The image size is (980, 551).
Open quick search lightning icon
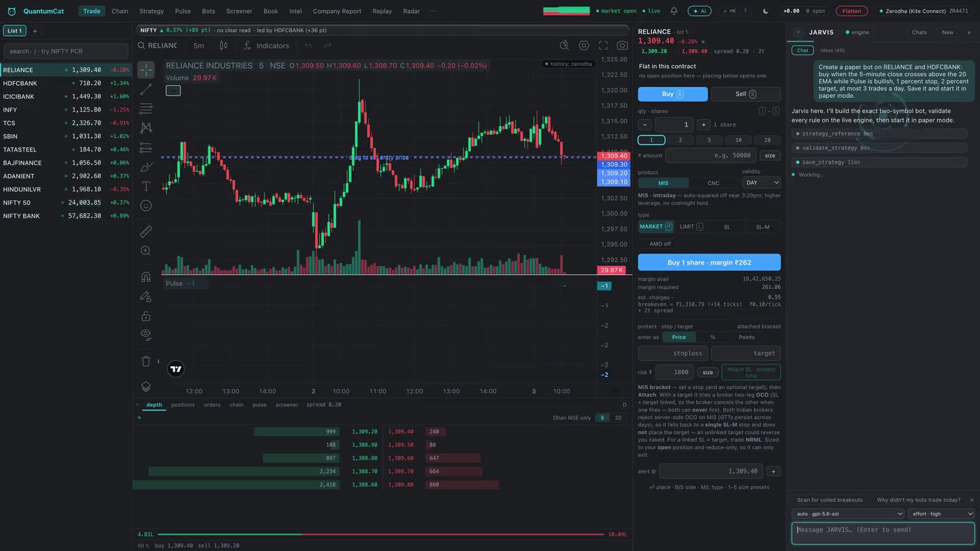[x=564, y=46]
